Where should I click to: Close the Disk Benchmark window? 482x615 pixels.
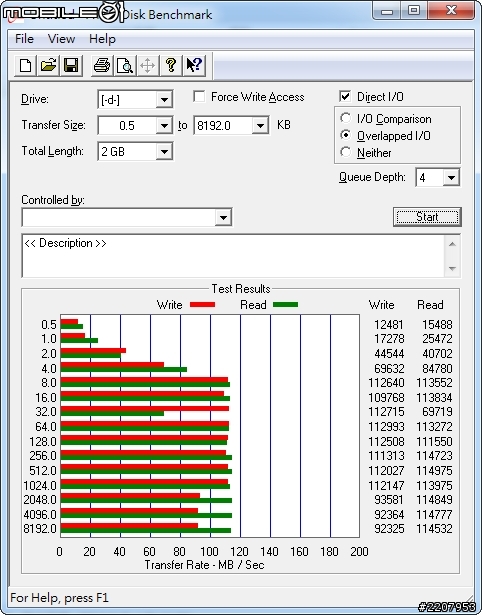[451, 10]
